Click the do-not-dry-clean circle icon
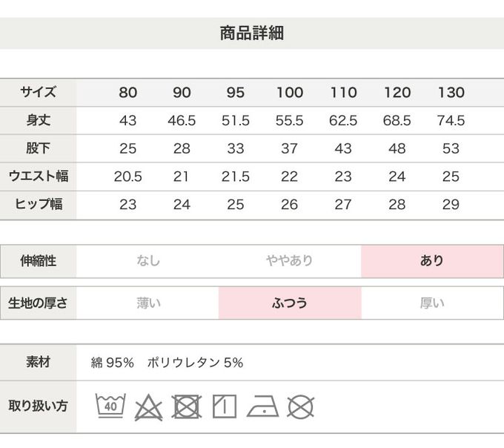504x448 pixels. pyautogui.click(x=300, y=406)
